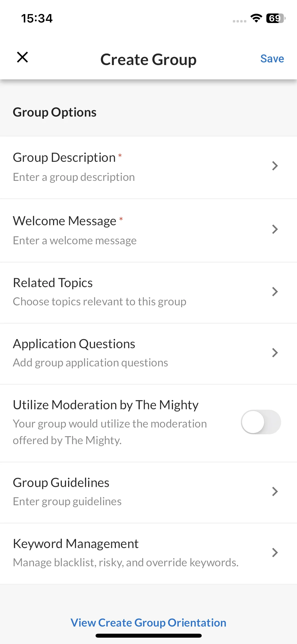
Task: Tap Enter a welcome message placeholder
Action: click(75, 241)
